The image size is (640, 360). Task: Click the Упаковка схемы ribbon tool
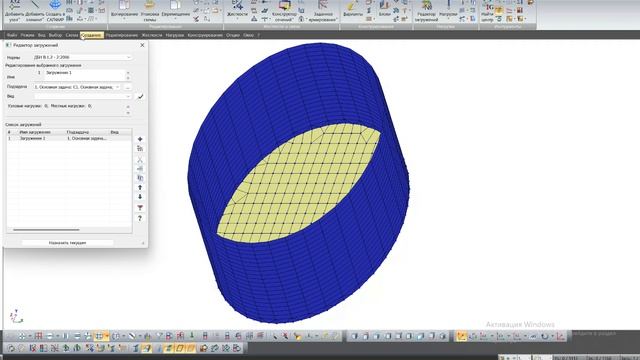coord(150,11)
